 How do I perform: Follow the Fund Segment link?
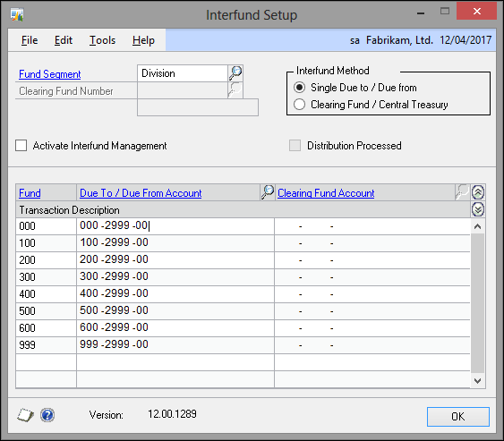50,74
